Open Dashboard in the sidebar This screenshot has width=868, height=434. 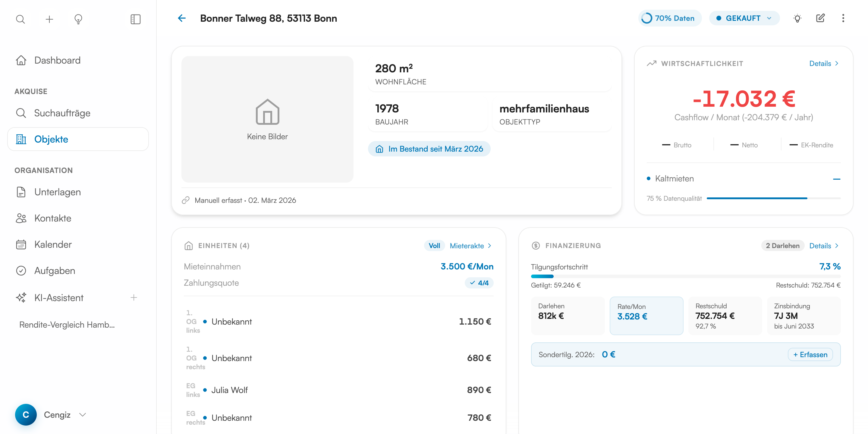tap(57, 60)
